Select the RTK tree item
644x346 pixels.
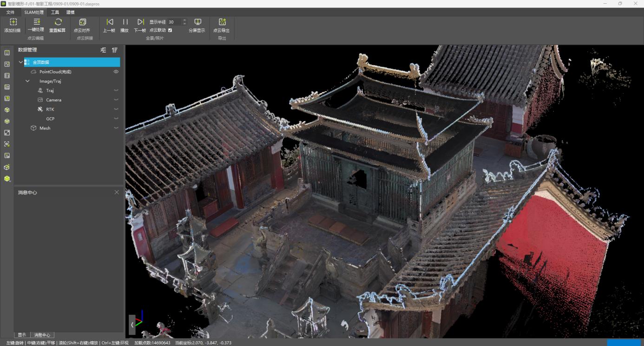click(x=50, y=109)
